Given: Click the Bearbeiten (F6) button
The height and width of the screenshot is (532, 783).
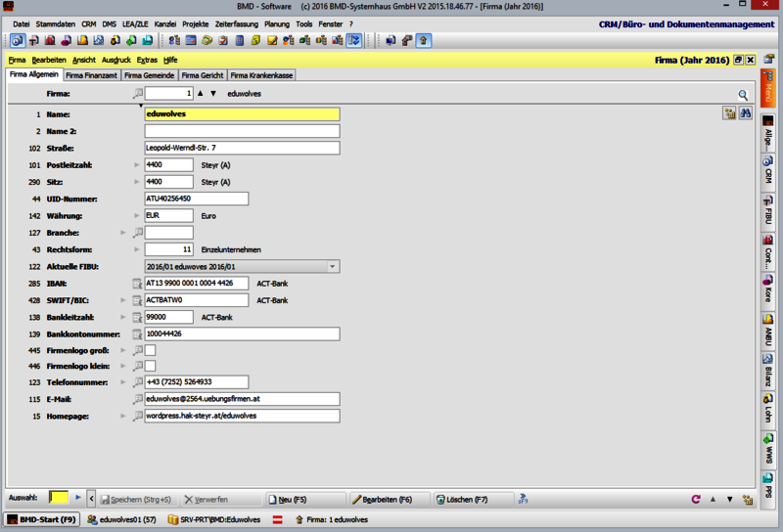Looking at the screenshot, I should [x=389, y=499].
